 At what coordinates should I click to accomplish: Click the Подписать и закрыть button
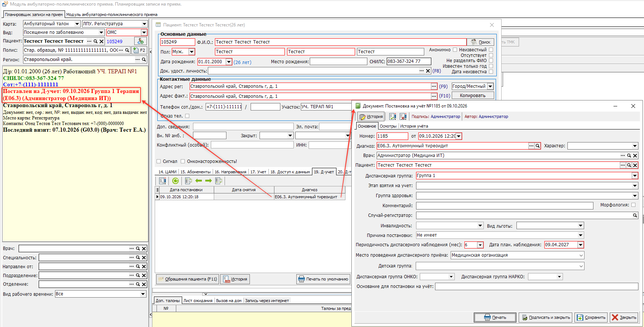point(546,317)
